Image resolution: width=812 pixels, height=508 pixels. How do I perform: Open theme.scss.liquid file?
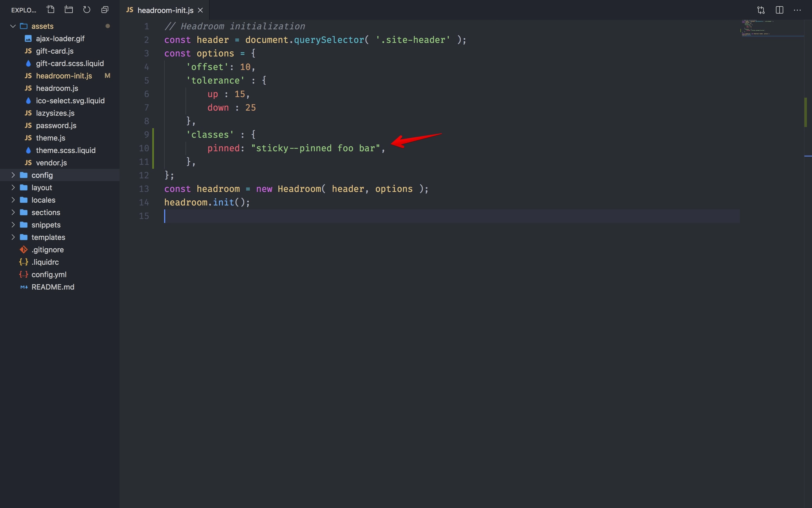point(60,150)
